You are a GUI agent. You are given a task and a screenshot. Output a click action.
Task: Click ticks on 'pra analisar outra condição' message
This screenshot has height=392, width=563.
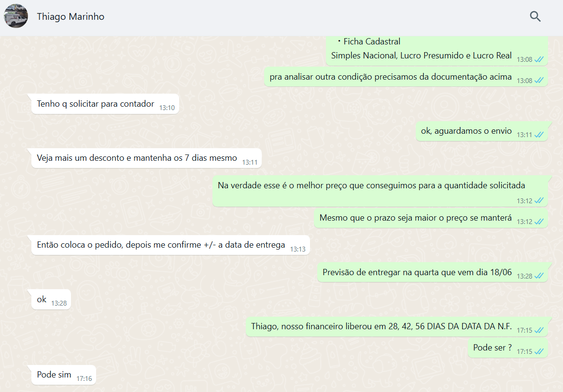(539, 81)
